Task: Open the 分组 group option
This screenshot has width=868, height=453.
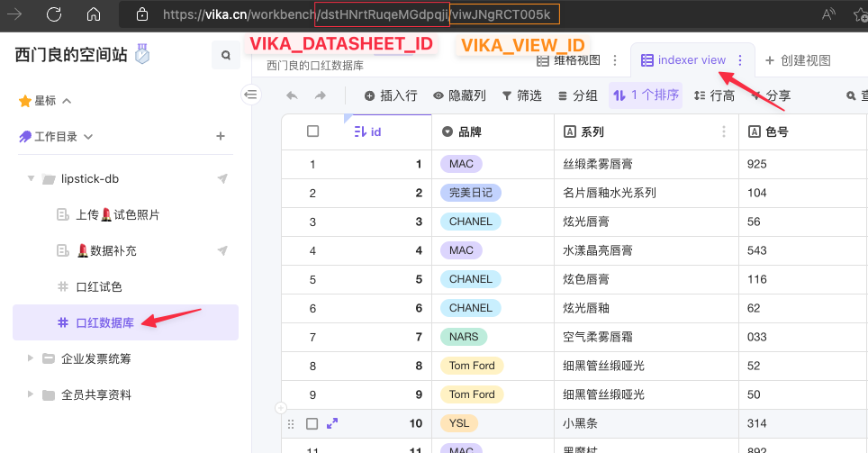Action: pos(577,95)
